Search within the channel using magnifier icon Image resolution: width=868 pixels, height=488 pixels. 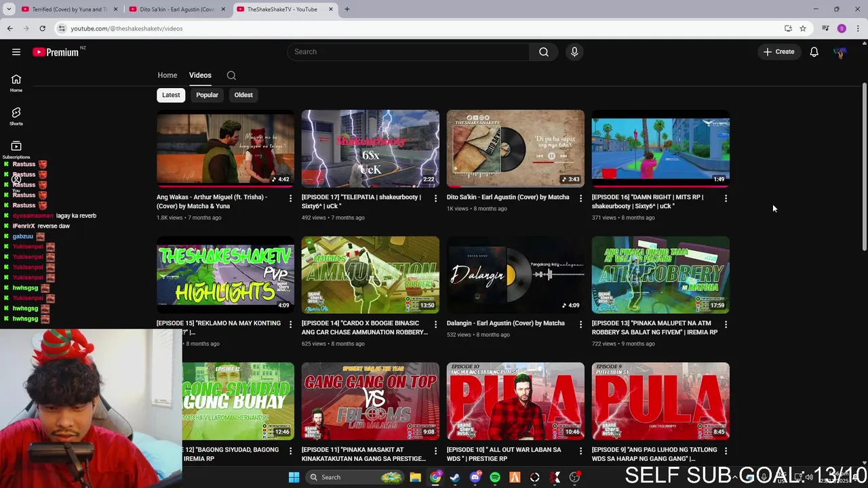pyautogui.click(x=231, y=75)
